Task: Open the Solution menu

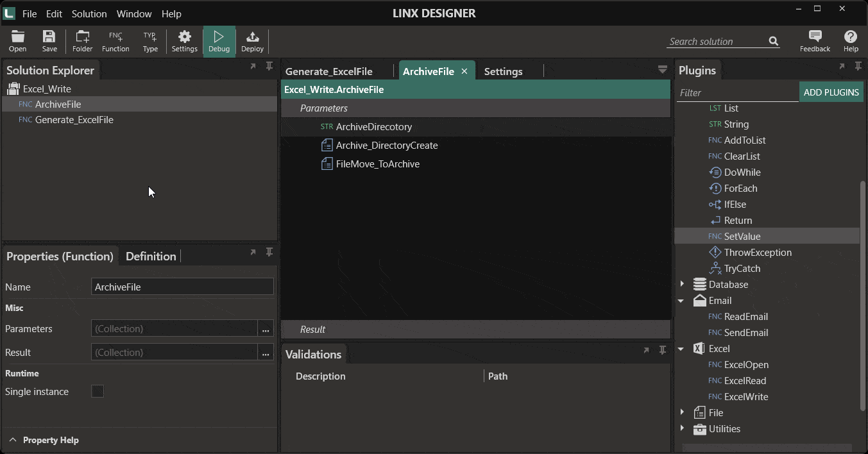Action: (x=89, y=13)
